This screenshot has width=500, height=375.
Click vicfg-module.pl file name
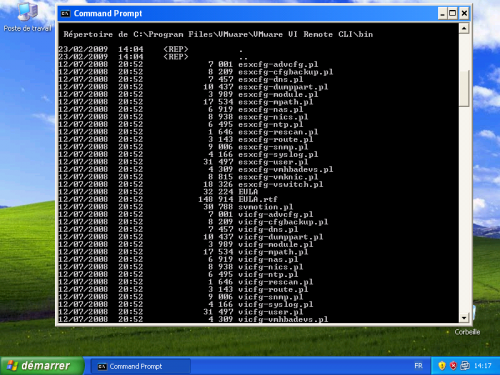(276, 244)
